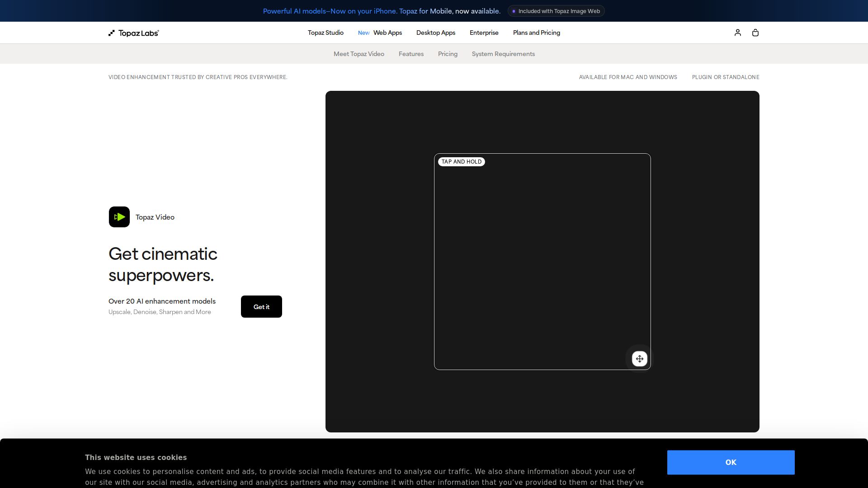Click inside the video preview frame
Screen dimensions: 868x488
(x=542, y=262)
